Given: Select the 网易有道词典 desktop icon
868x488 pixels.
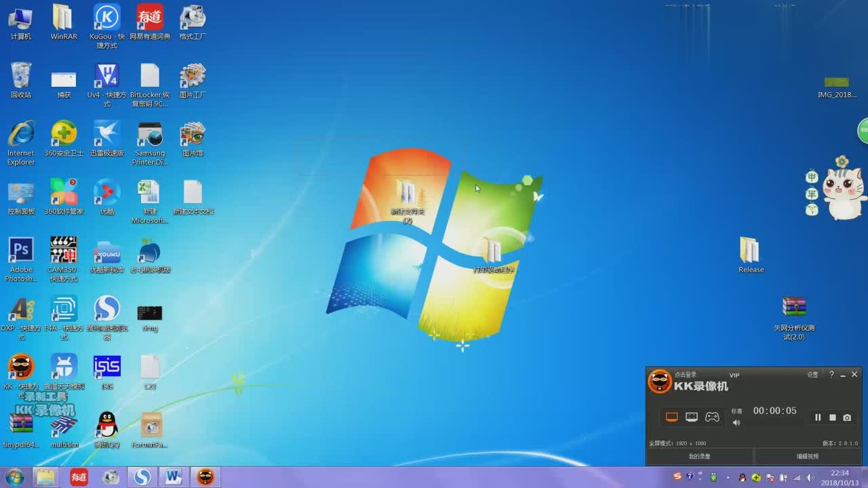Looking at the screenshot, I should (x=150, y=23).
